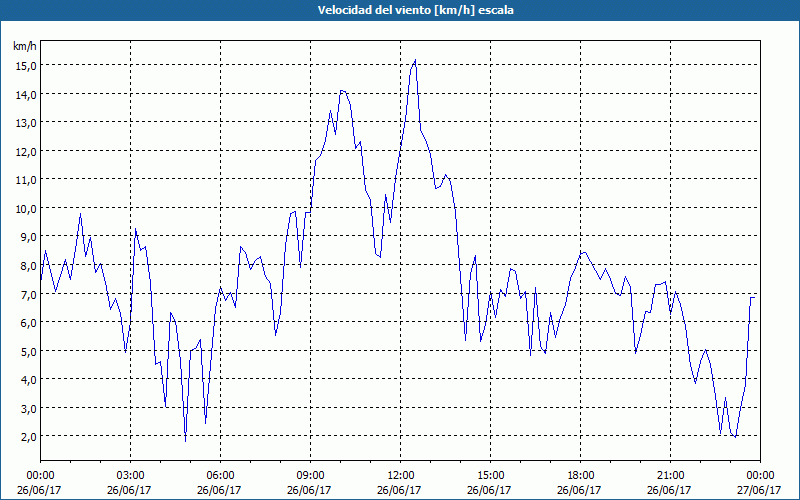Click the '14,0' y-axis label
Image resolution: width=800 pixels, height=500 pixels.
[x=26, y=94]
